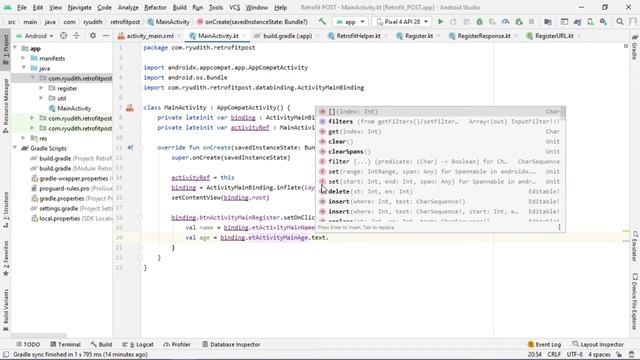Image resolution: width=640 pixels, height=360 pixels.
Task: Open the Terminal tool window
Action: click(x=65, y=344)
